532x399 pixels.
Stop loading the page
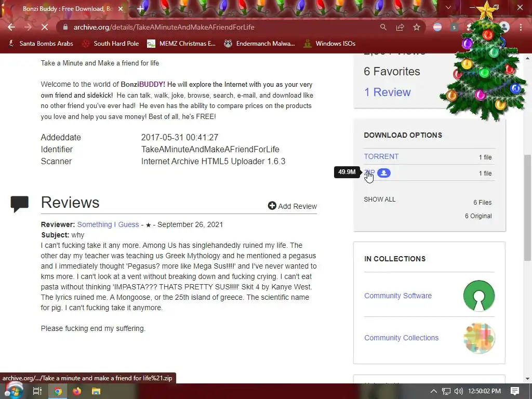coord(45,27)
